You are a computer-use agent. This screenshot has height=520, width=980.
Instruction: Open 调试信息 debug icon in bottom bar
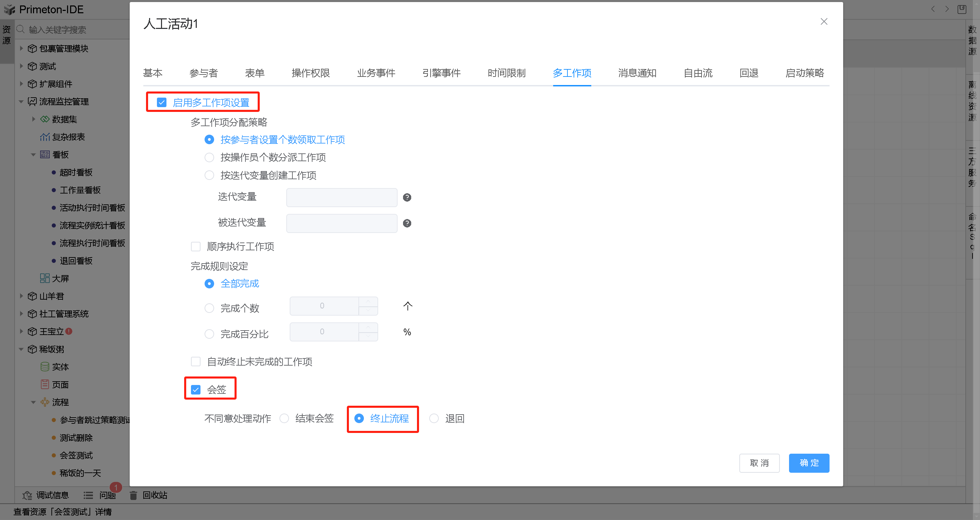(x=27, y=495)
